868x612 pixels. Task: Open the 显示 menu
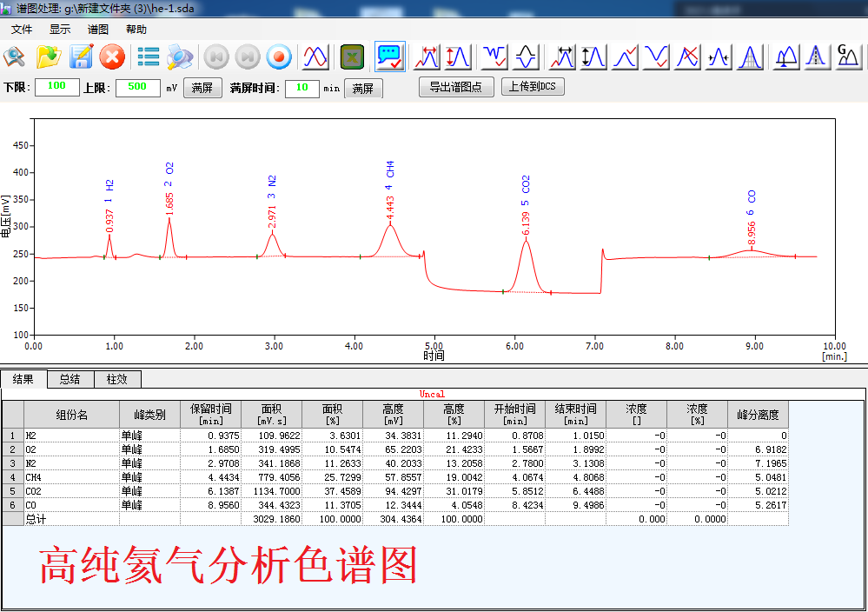[x=60, y=30]
